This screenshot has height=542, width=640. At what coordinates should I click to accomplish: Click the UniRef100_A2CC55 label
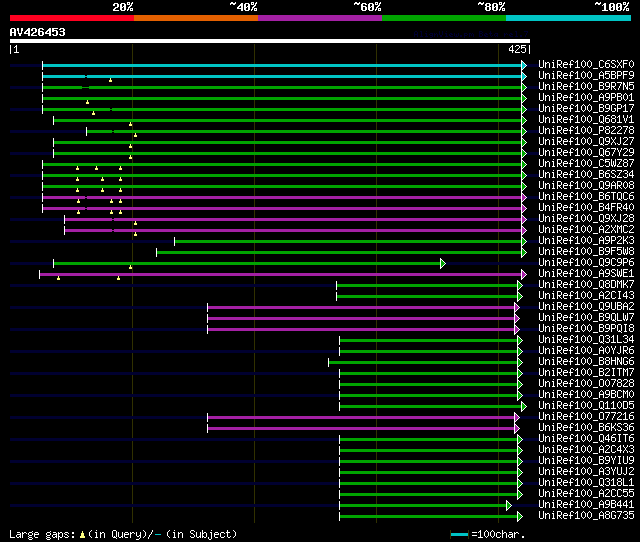click(x=586, y=494)
